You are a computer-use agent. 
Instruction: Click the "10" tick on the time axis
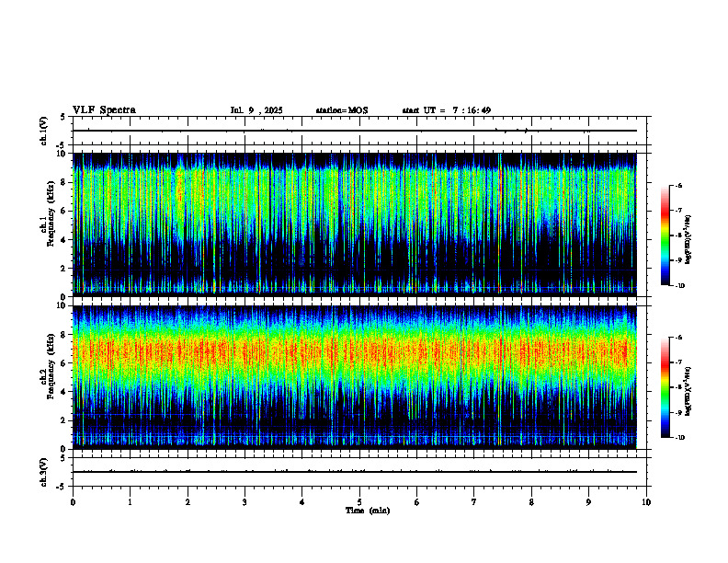pos(646,502)
